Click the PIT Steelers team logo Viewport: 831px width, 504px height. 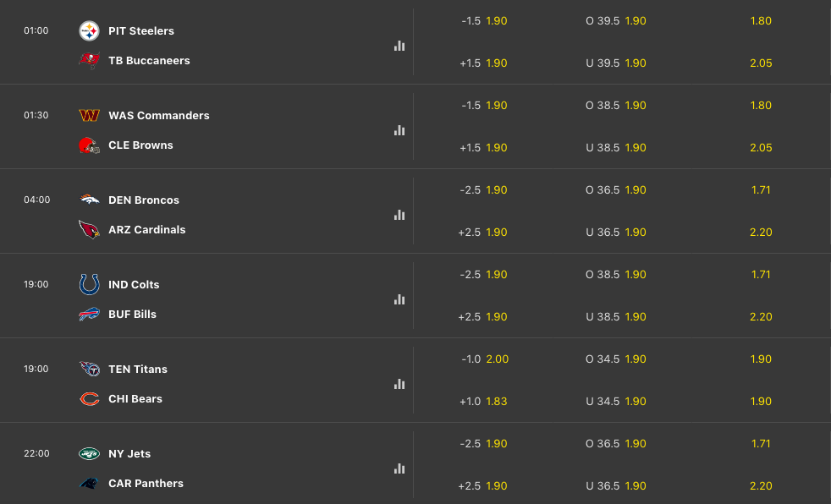89,31
